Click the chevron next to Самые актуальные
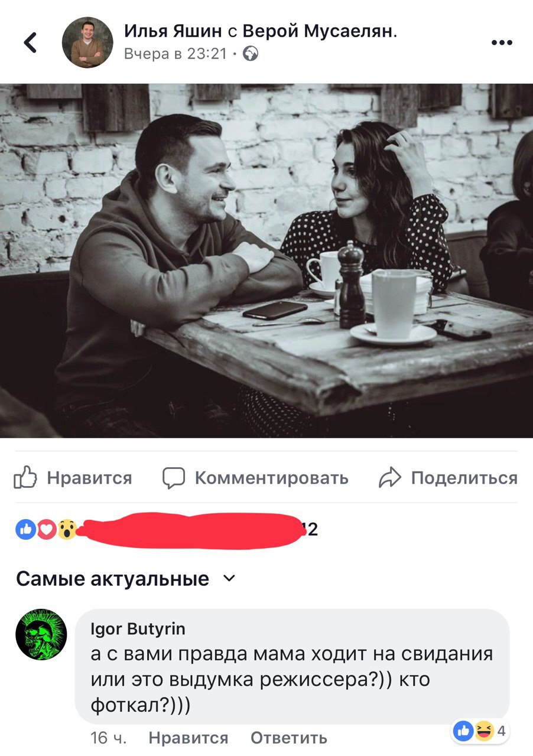This screenshot has width=533, height=756. [x=229, y=579]
